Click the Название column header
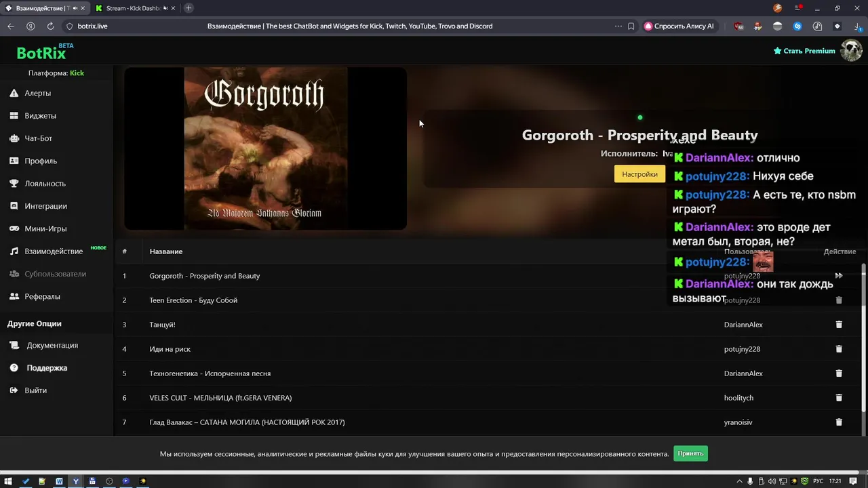 pyautogui.click(x=166, y=251)
